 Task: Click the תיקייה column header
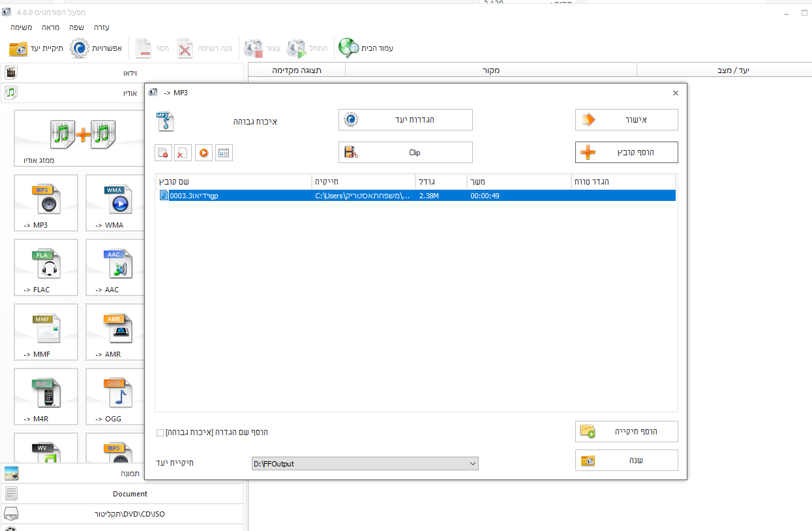coord(364,181)
